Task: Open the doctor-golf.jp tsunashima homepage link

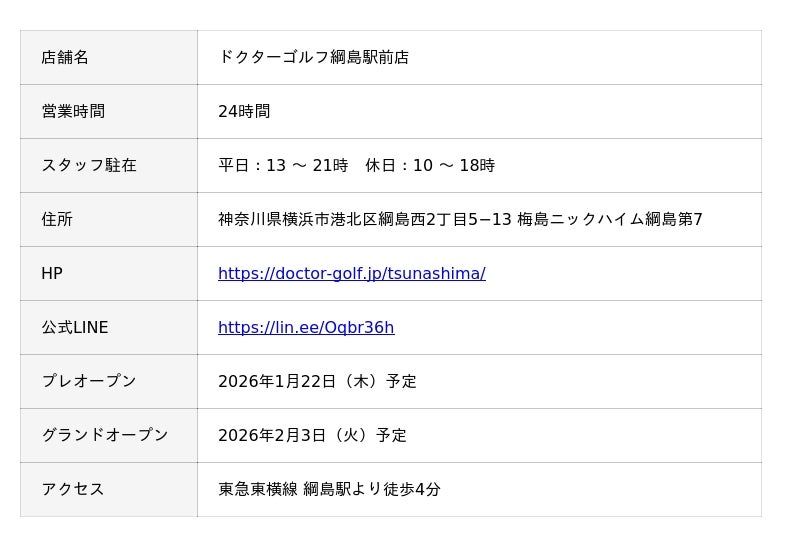Action: 351,273
